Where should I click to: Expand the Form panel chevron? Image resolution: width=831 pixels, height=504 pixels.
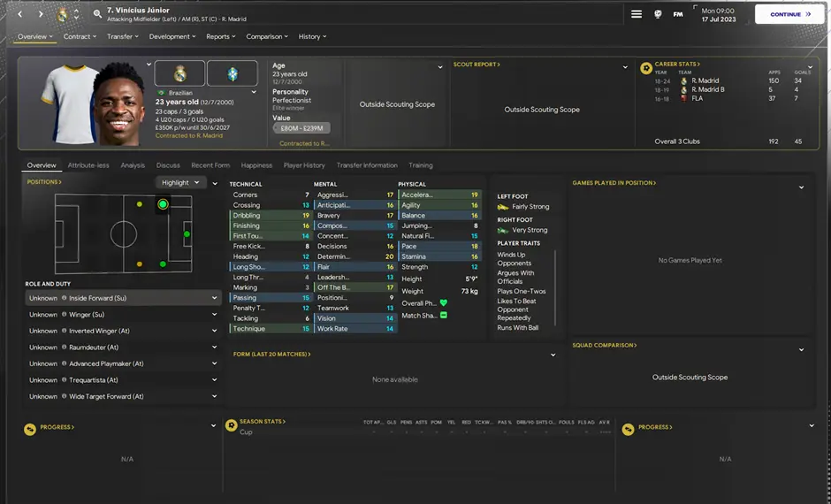[553, 355]
